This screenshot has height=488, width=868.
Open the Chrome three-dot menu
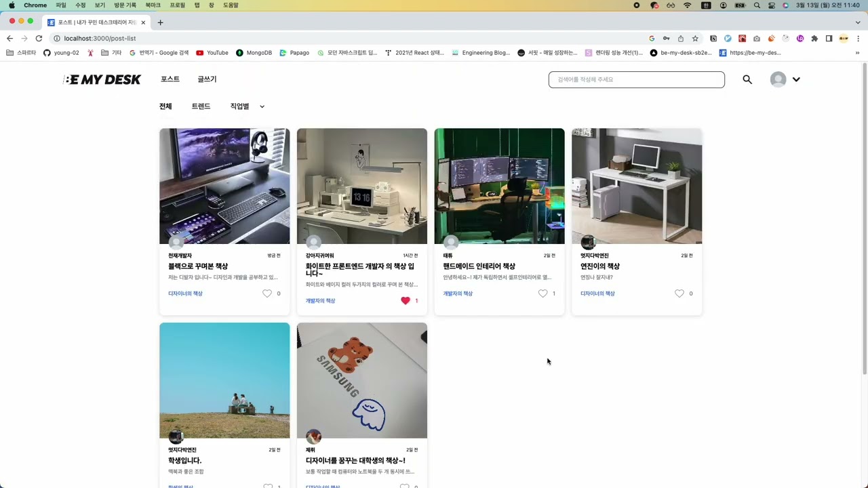point(858,39)
